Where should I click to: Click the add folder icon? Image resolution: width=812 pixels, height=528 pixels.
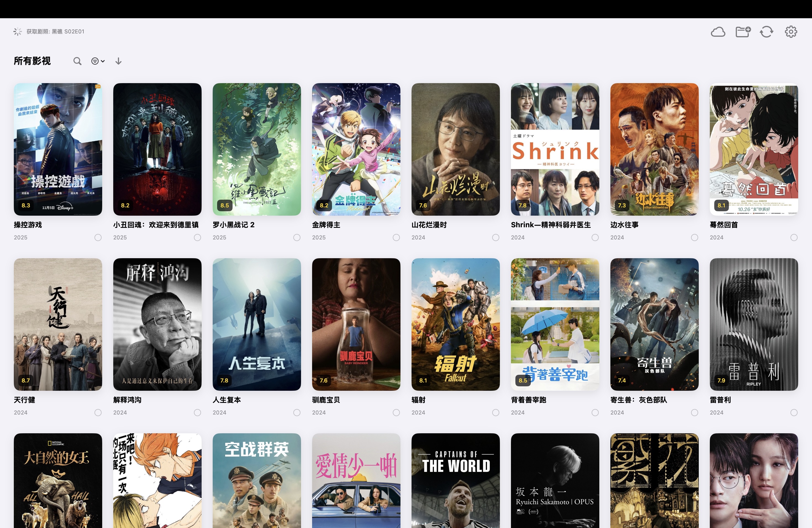point(743,32)
